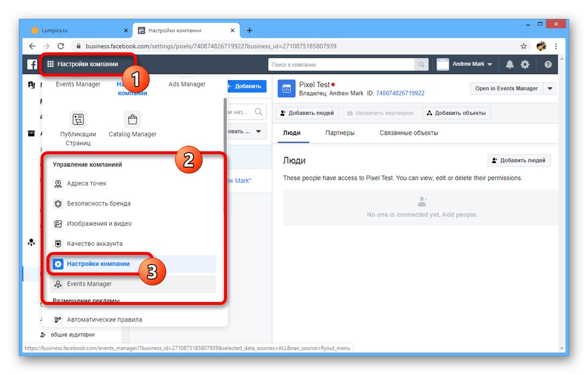Click the Качество аккаунта icon
The height and width of the screenshot is (375, 588).
point(58,244)
